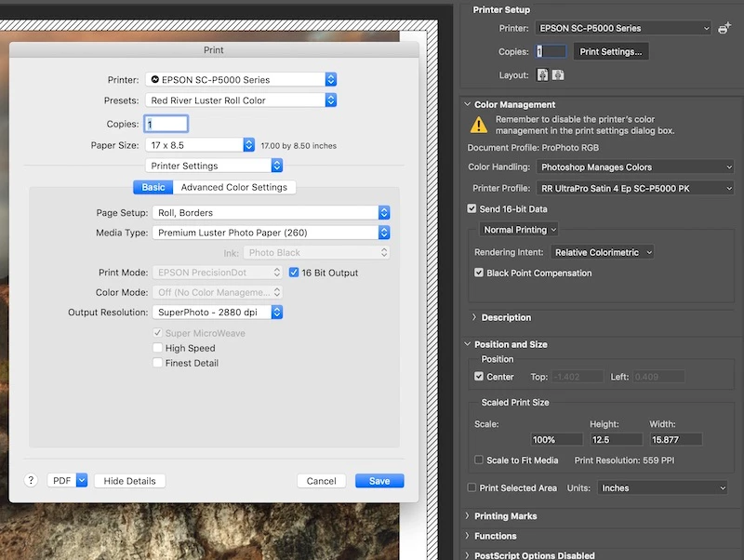Click the help question mark button
744x560 pixels.
[31, 480]
